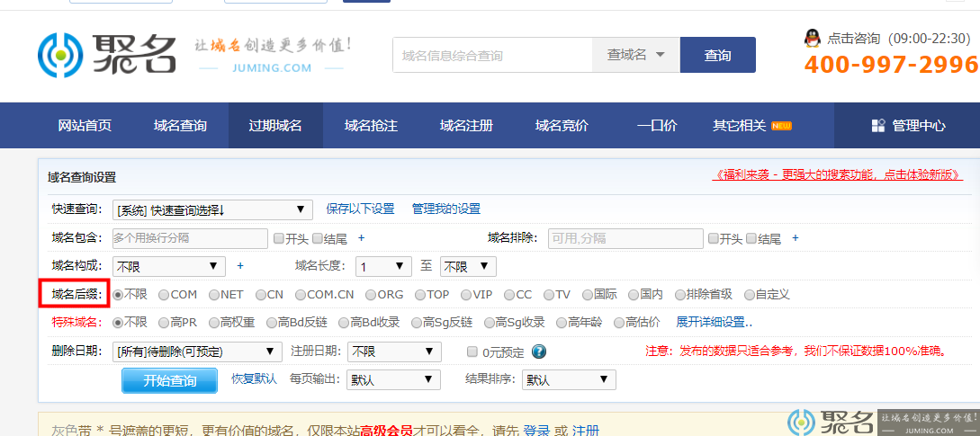
Task: Open the maximum 域名长度 不限 dropdown
Action: 468,267
